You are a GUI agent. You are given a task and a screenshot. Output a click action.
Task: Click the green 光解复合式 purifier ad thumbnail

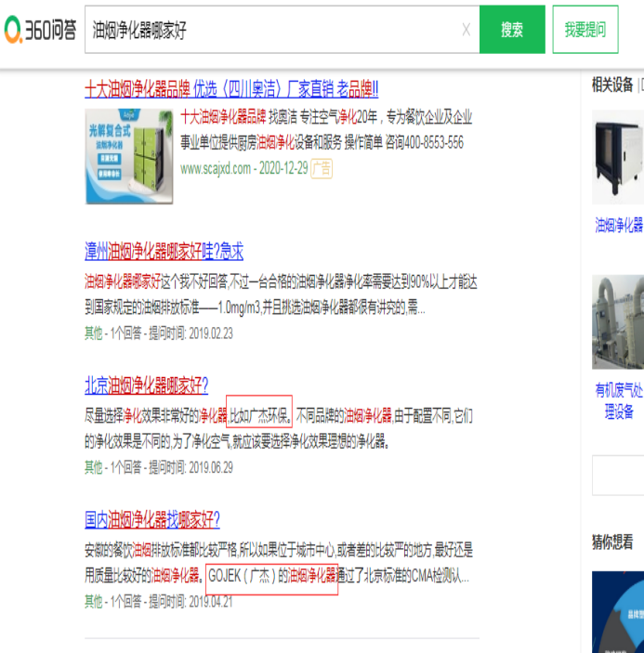point(129,156)
